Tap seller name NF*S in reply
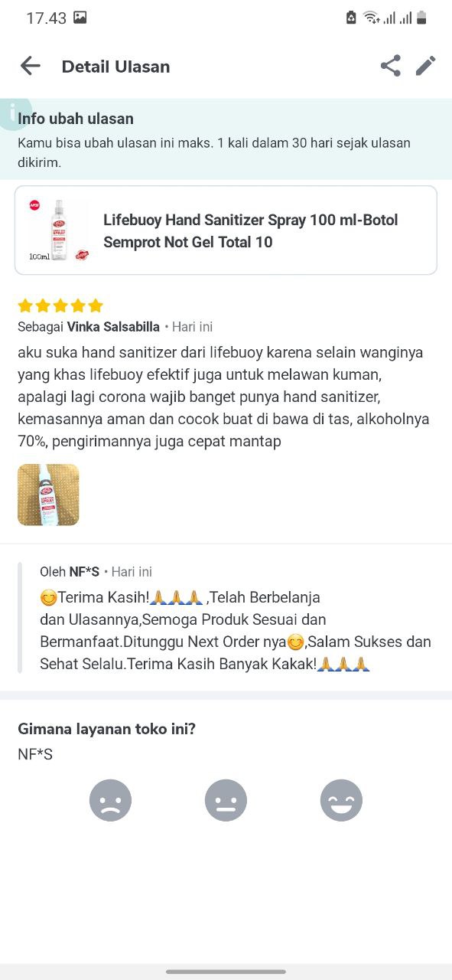The height and width of the screenshot is (980, 452). tap(84, 572)
